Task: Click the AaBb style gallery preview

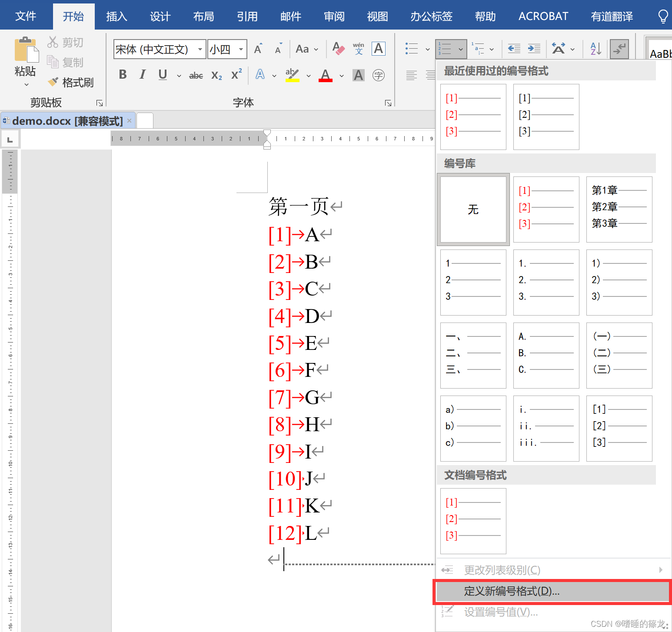Action: point(660,49)
